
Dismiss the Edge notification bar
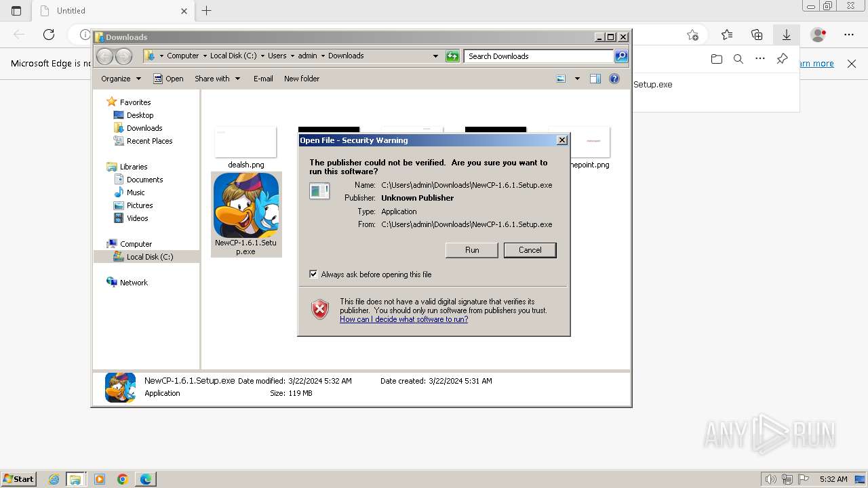click(852, 64)
